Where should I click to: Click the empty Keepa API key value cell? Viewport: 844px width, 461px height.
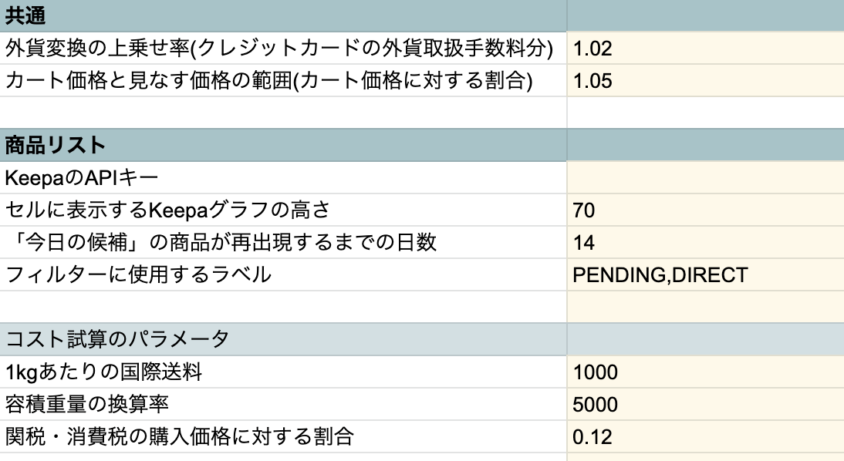pos(705,178)
